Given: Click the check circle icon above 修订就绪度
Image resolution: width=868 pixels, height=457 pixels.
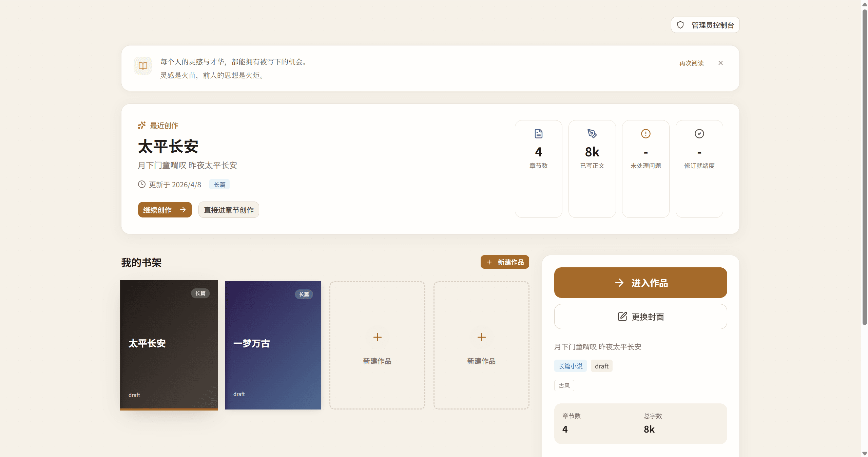Looking at the screenshot, I should (699, 134).
